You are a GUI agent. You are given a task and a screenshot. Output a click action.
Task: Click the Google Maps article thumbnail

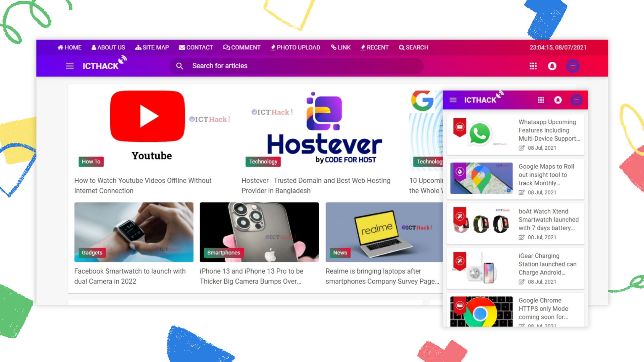[x=481, y=178]
